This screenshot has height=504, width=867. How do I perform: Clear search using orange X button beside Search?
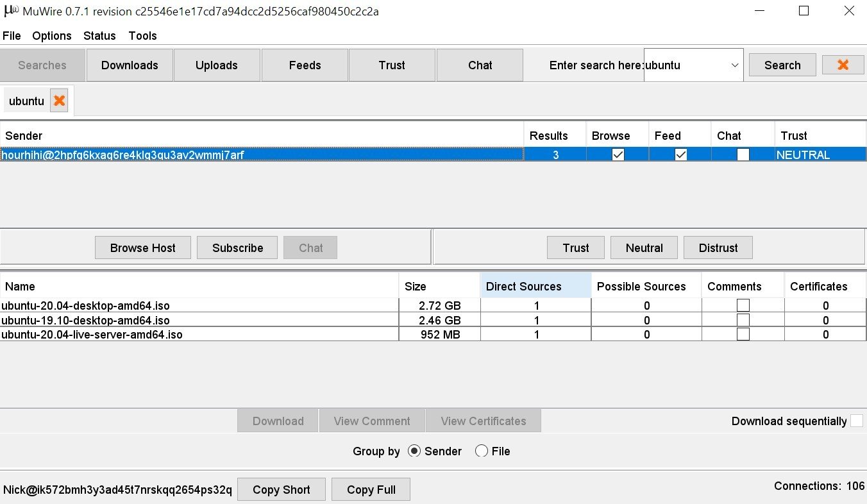click(x=843, y=65)
